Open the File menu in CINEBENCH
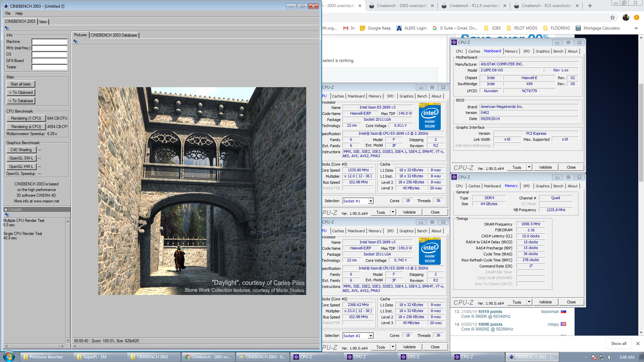 click(x=8, y=13)
